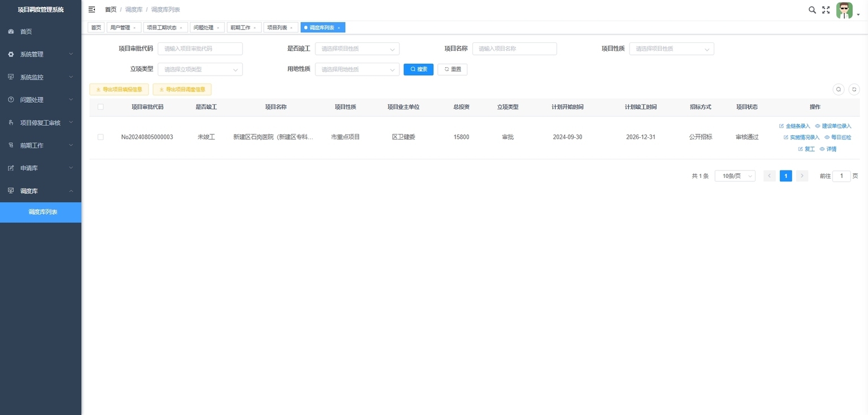Click 导出项目填报信息 button
Image resolution: width=868 pixels, height=415 pixels.
[x=119, y=89]
